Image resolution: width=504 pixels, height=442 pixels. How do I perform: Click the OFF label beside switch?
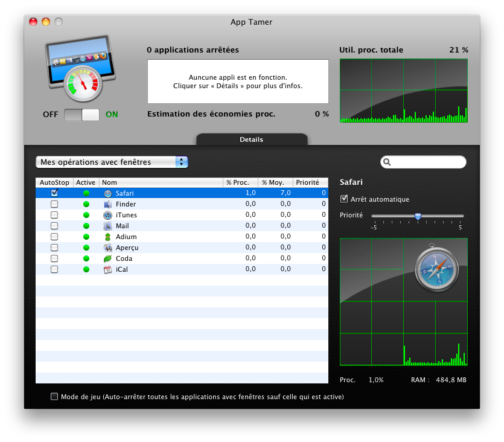[51, 115]
